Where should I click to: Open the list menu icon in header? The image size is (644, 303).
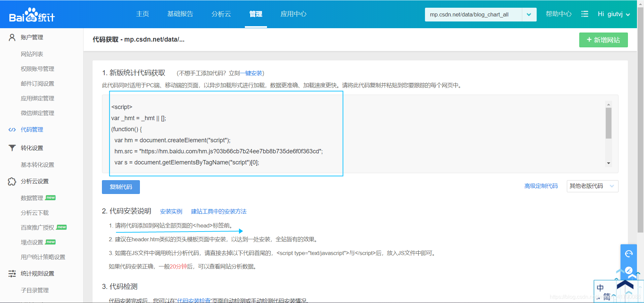coord(585,14)
